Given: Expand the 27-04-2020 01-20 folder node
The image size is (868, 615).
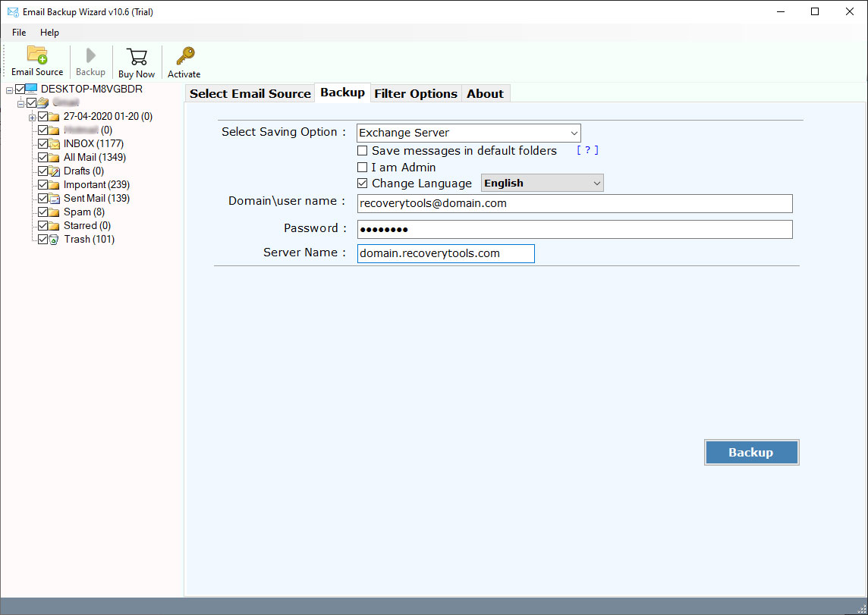Looking at the screenshot, I should [x=32, y=117].
